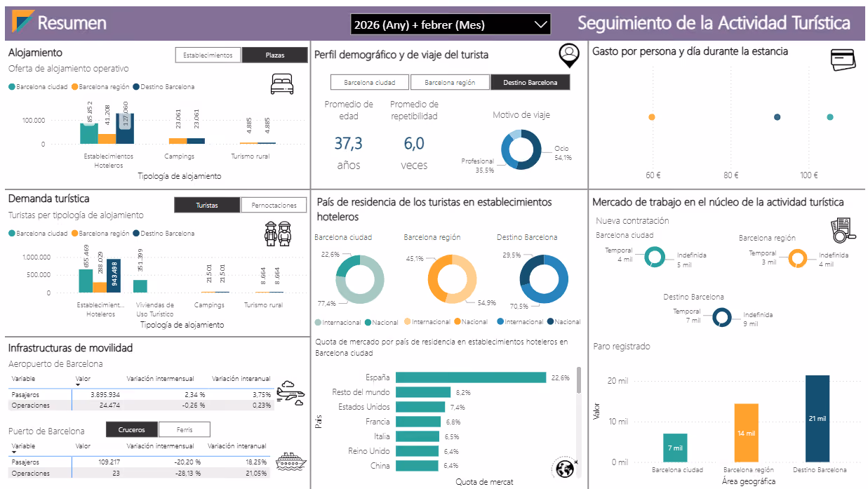Click the sort arrow on the Valor column header
868x489 pixels.
78,384
